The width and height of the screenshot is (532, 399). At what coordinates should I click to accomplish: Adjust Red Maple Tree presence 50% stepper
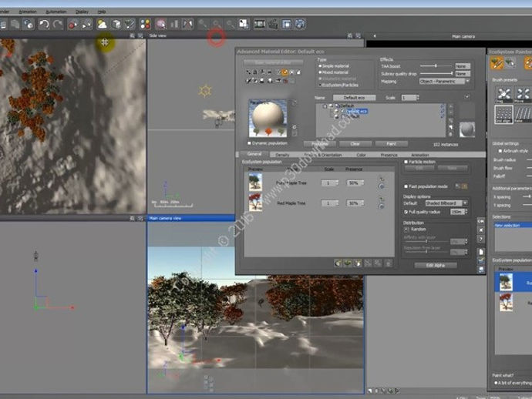pos(362,203)
